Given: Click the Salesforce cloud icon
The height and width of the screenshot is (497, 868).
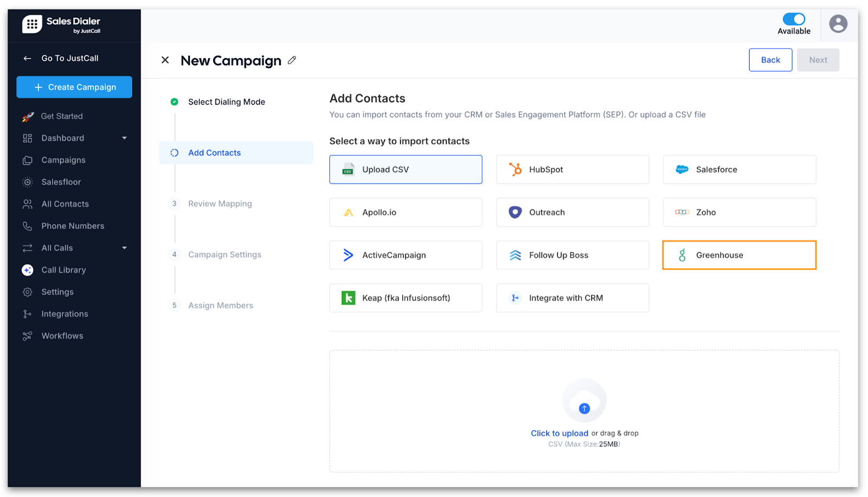Looking at the screenshot, I should [682, 169].
